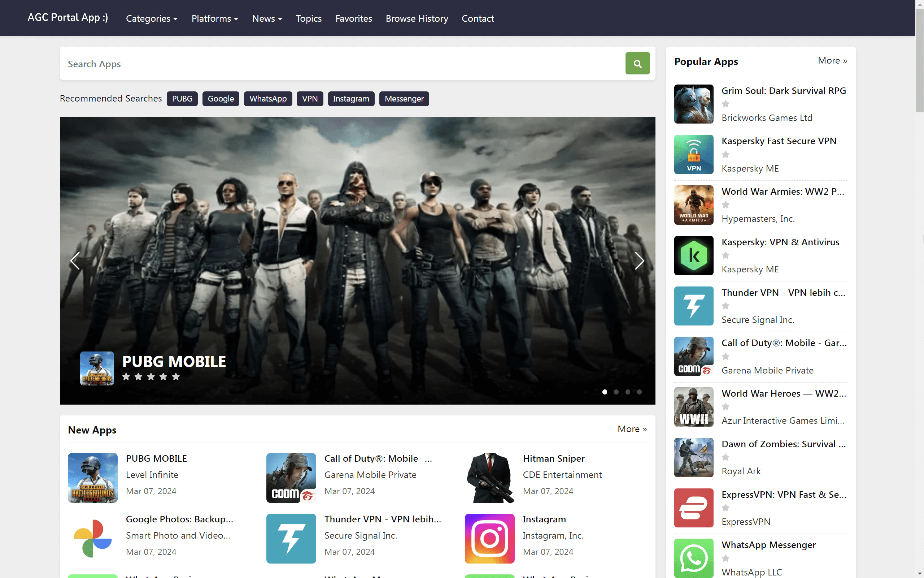
Task: Click More link in Popular Apps
Action: tap(832, 60)
